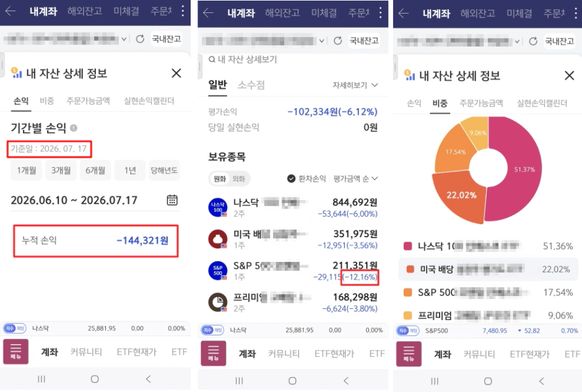Switch to the 소수점 tab
This screenshot has height=392, width=582.
pyautogui.click(x=251, y=85)
